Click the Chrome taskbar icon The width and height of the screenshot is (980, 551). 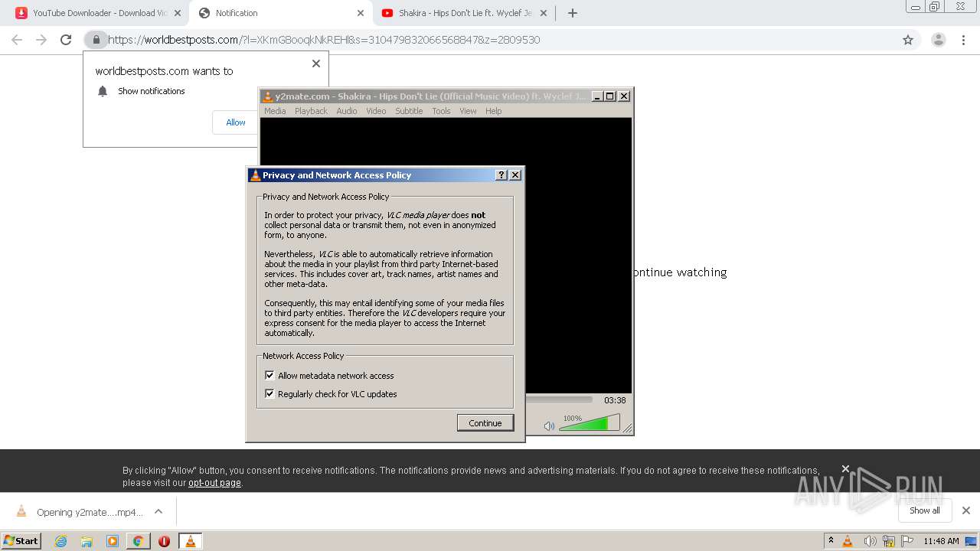(138, 541)
